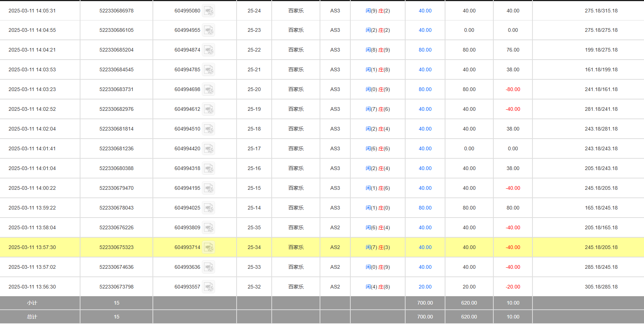Click blue 80.00 amount in 14:04:21 row
644x328 pixels.
tap(425, 50)
